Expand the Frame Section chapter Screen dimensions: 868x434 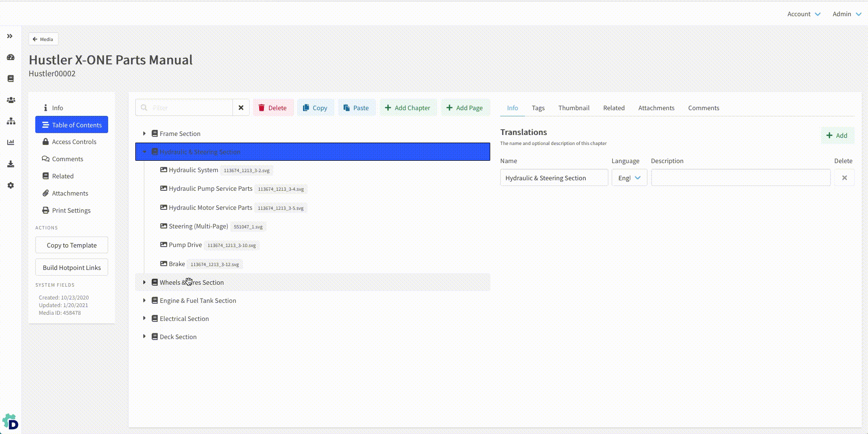click(x=144, y=134)
